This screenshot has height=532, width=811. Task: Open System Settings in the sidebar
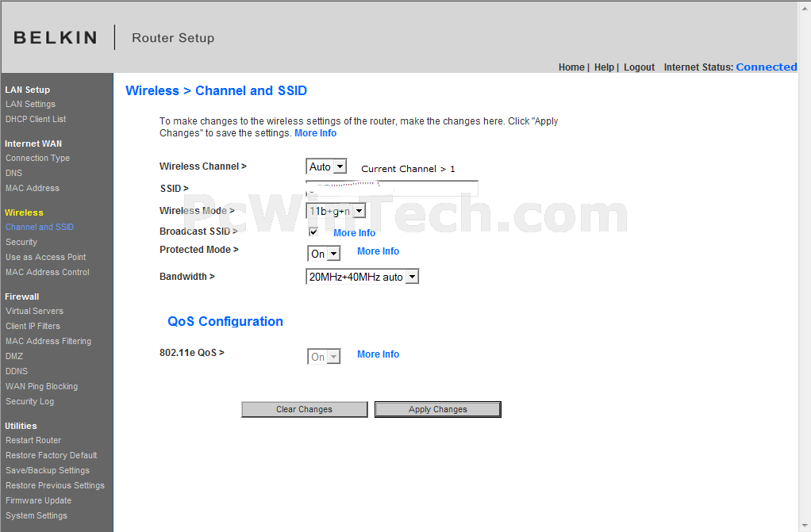(37, 515)
